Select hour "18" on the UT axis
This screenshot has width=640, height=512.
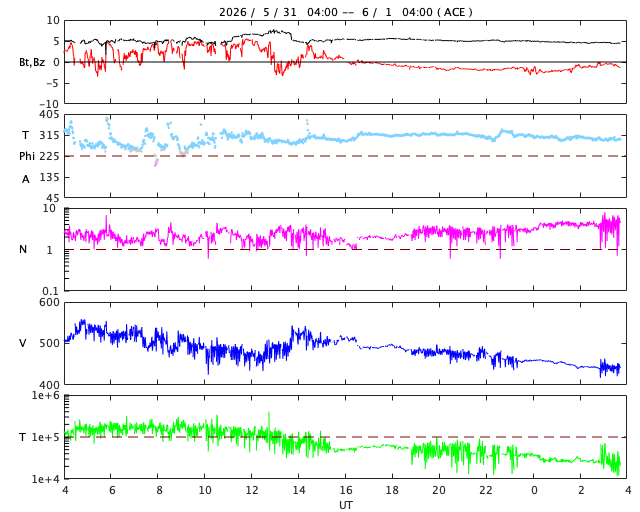coord(392,490)
